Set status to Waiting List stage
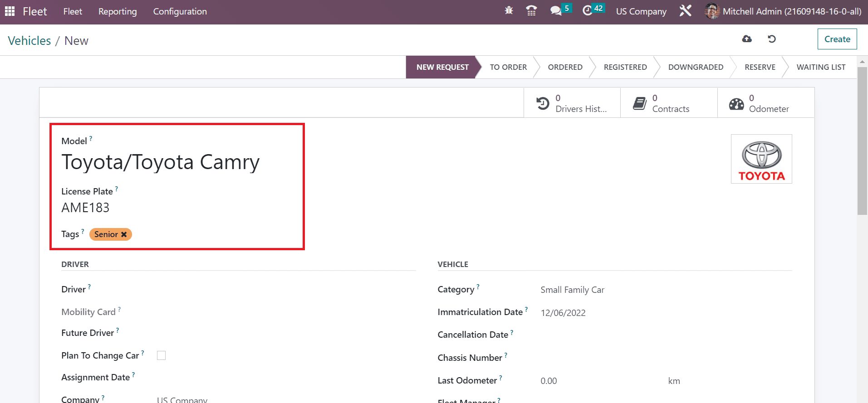The width and height of the screenshot is (868, 403). coord(821,67)
